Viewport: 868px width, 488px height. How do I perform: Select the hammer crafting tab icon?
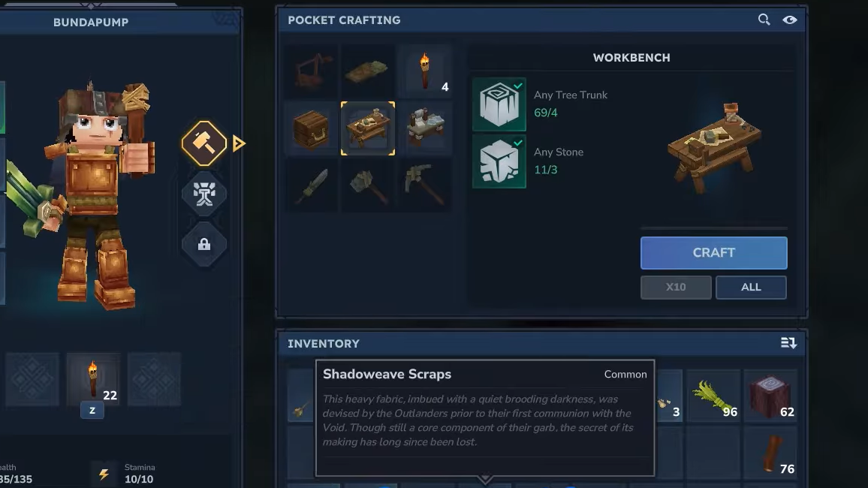pyautogui.click(x=204, y=143)
